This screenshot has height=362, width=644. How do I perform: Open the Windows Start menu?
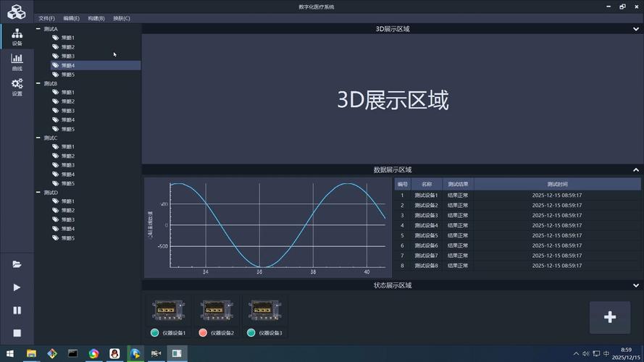10,353
